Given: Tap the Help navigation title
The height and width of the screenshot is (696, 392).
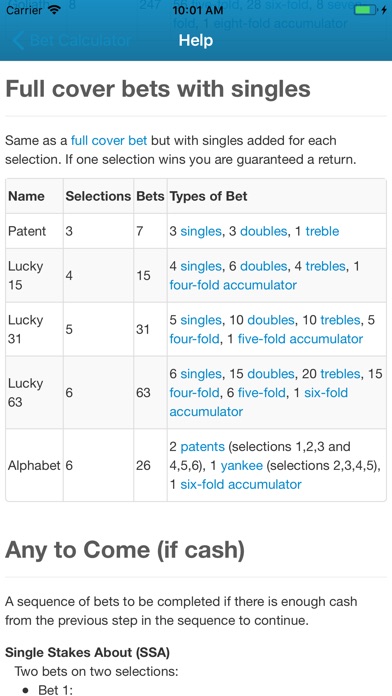Looking at the screenshot, I should pyautogui.click(x=196, y=41).
